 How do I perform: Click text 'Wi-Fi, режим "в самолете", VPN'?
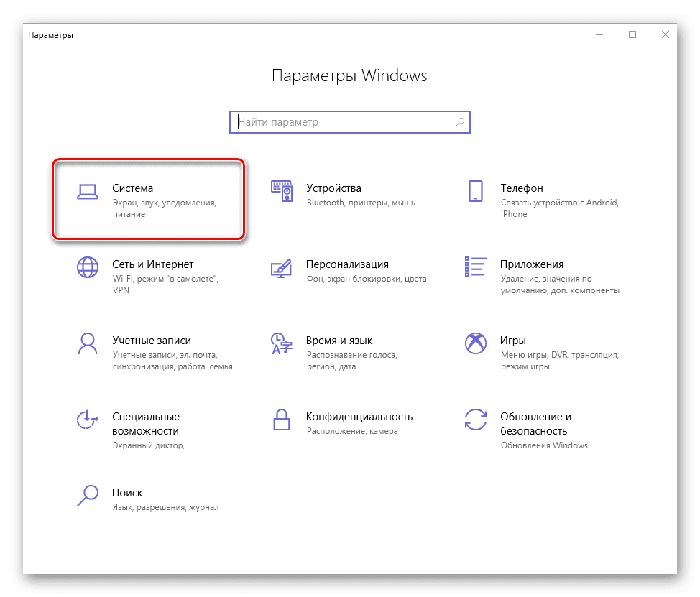165,284
